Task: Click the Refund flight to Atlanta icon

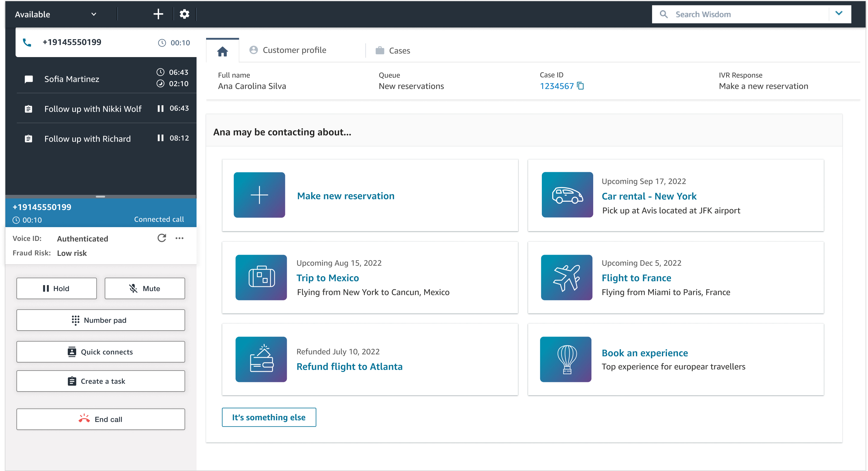Action: [x=260, y=358]
